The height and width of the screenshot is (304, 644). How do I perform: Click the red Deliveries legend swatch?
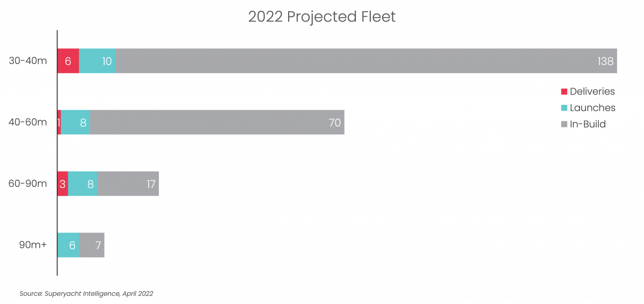(x=564, y=92)
